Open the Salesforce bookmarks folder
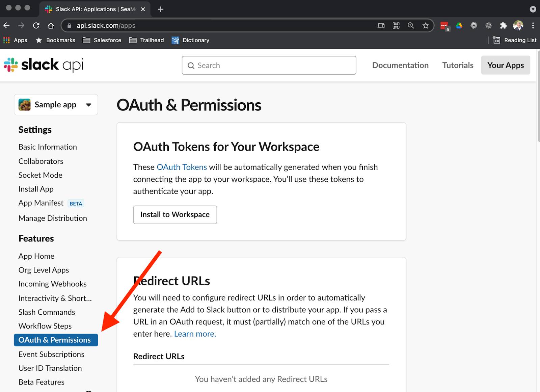 point(102,40)
